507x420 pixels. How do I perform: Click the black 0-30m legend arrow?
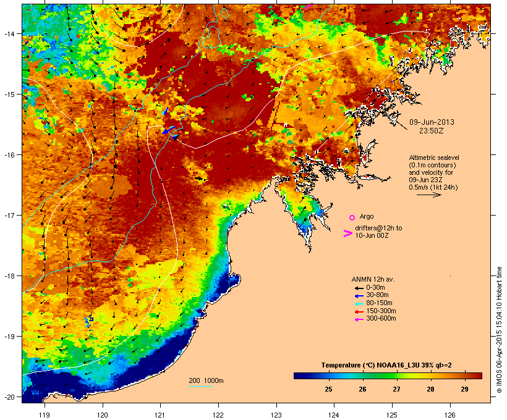click(x=359, y=288)
